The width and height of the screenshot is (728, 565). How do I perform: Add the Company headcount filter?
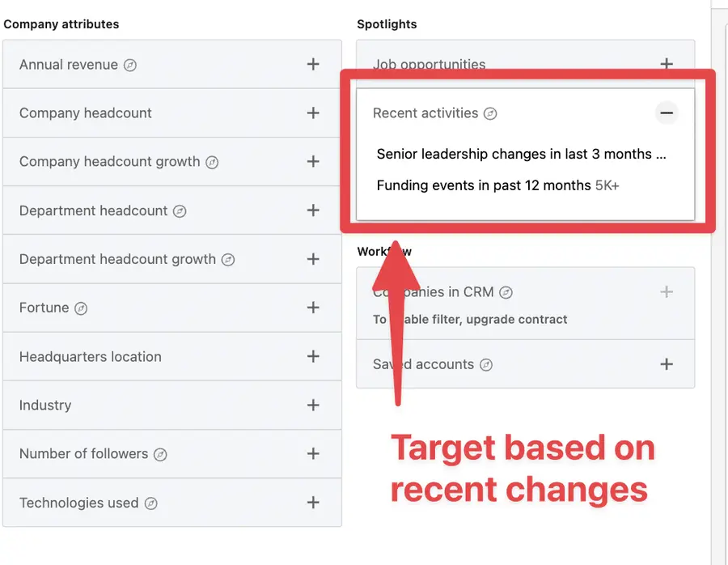pos(313,113)
